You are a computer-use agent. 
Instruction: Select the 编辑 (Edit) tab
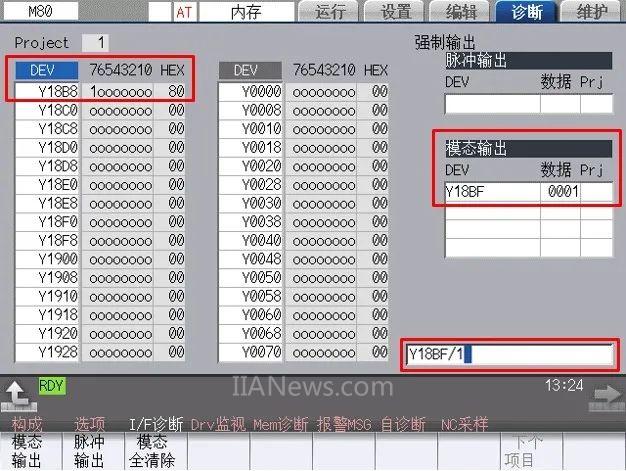click(461, 12)
